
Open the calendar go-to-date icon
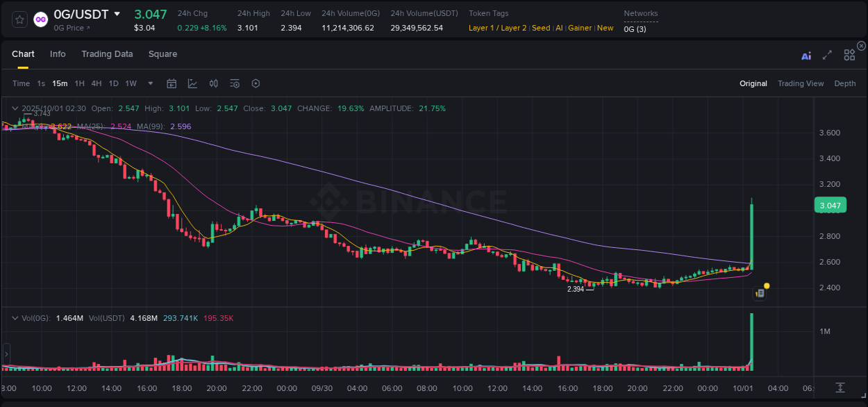(172, 83)
